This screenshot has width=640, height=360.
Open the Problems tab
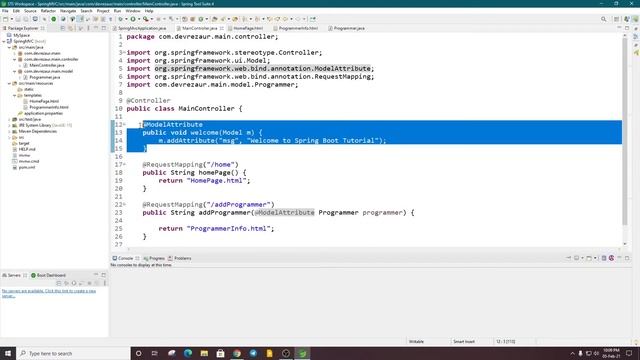[180, 258]
